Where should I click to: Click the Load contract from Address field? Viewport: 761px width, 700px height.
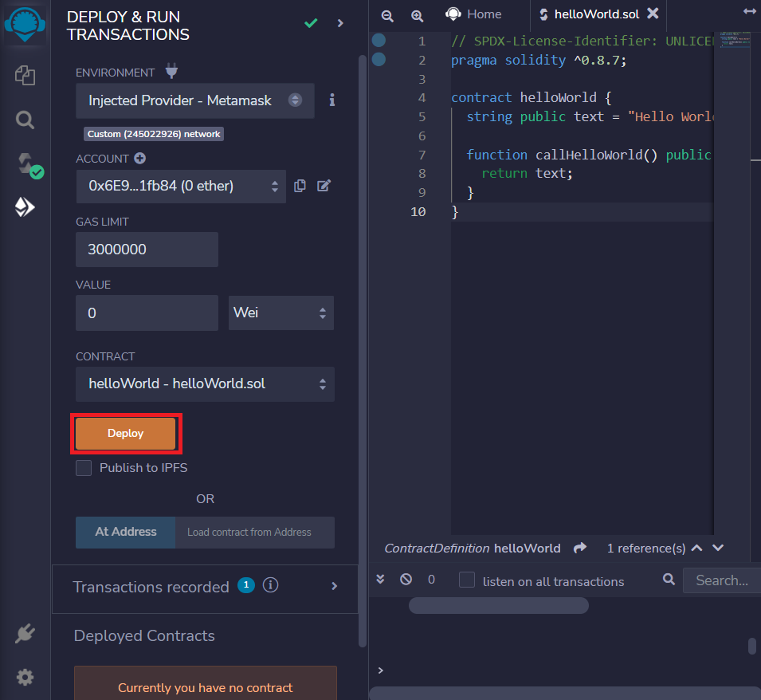click(255, 533)
